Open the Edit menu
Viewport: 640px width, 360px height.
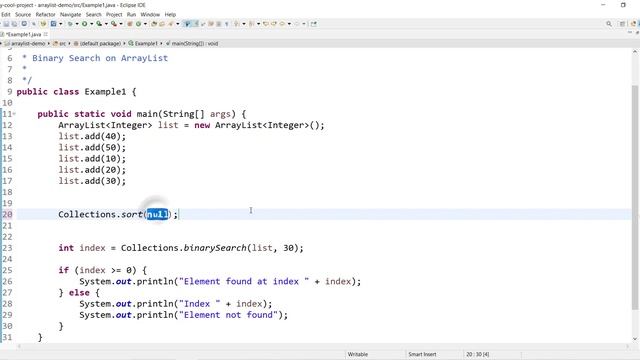6,14
